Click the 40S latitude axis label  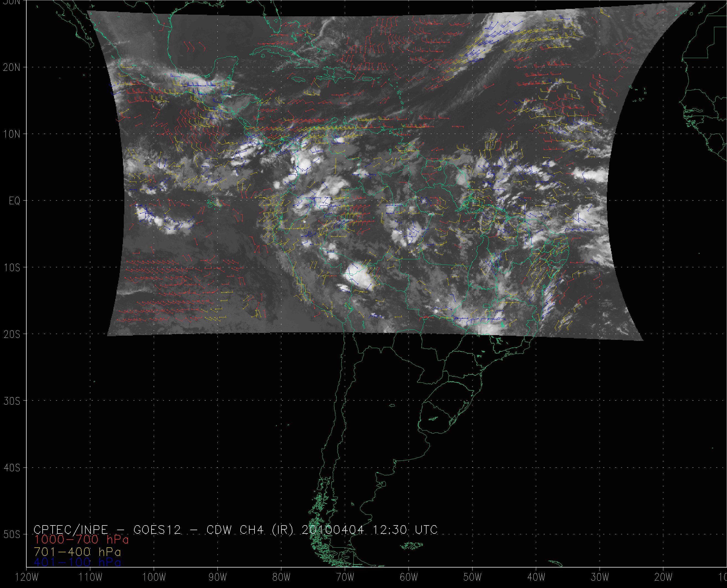[x=12, y=468]
